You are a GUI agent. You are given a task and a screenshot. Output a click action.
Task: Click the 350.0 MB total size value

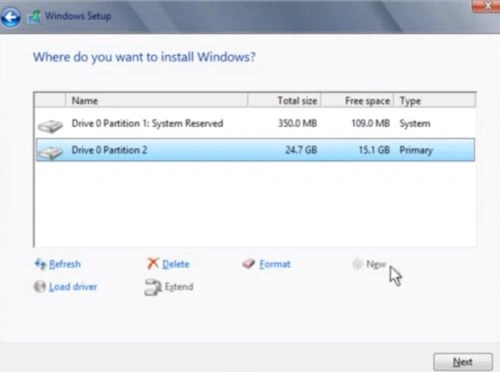tap(297, 123)
